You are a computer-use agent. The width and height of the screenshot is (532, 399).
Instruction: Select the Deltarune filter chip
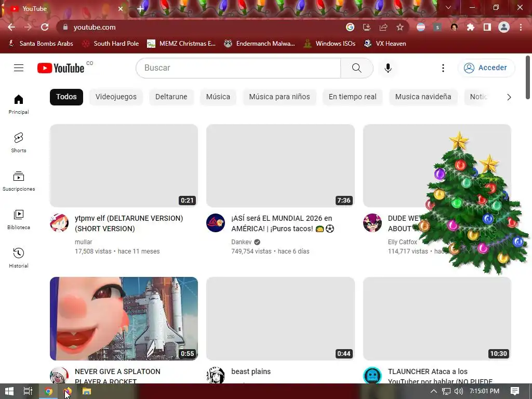coord(171,97)
